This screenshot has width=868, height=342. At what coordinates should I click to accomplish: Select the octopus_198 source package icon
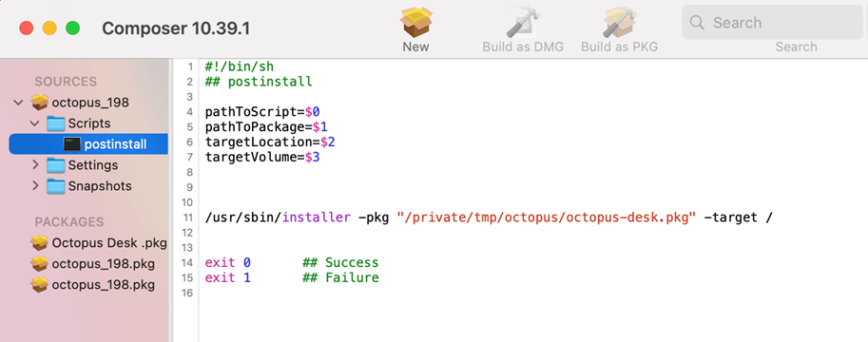coord(39,103)
